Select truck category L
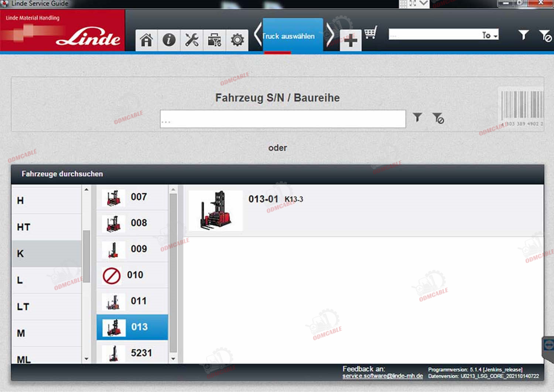The height and width of the screenshot is (392, 554). click(x=47, y=280)
